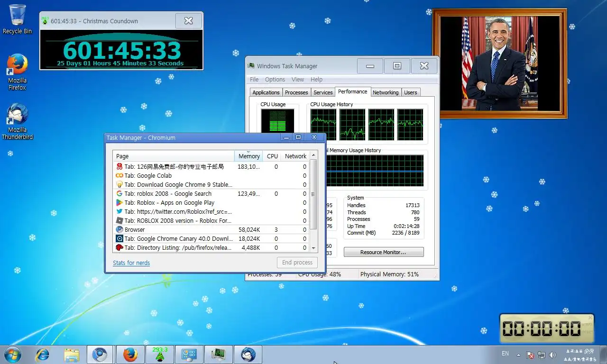Switch to Services tab in Task Manager

(x=323, y=92)
